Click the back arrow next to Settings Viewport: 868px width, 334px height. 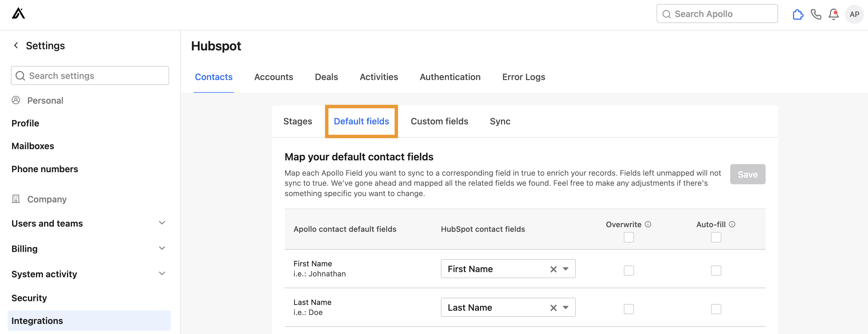16,45
